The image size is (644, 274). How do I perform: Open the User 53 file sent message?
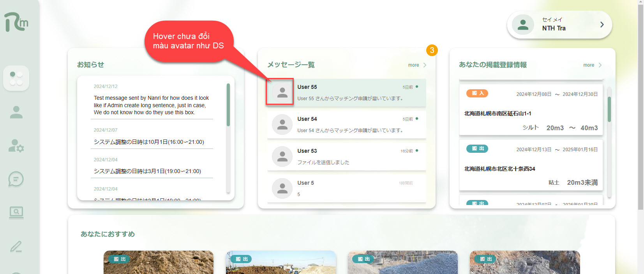pos(351,157)
